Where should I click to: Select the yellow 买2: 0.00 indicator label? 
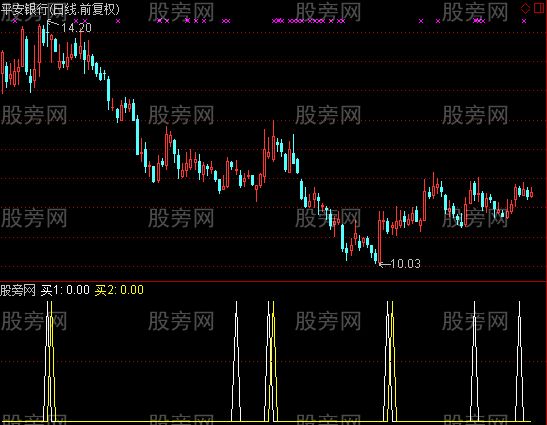(119, 290)
